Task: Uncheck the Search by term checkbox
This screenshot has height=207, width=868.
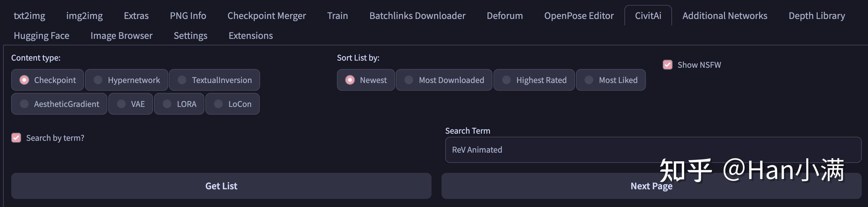Action: click(x=16, y=138)
